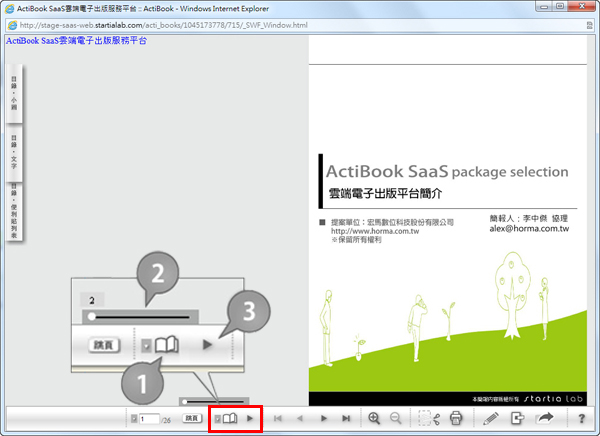This screenshot has height=436, width=600.
Task: Click the zoom-in magnifier icon
Action: [374, 418]
